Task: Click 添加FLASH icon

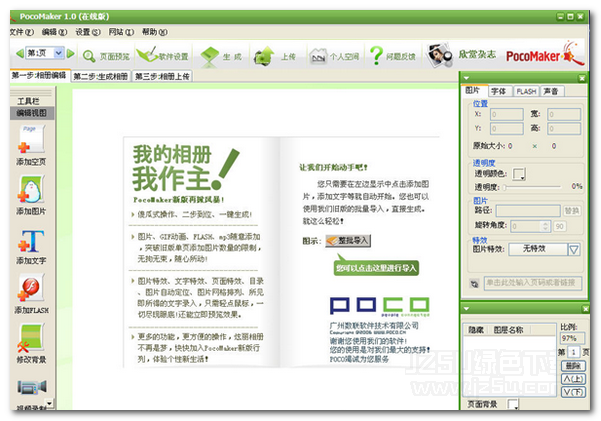Action: coord(31,288)
